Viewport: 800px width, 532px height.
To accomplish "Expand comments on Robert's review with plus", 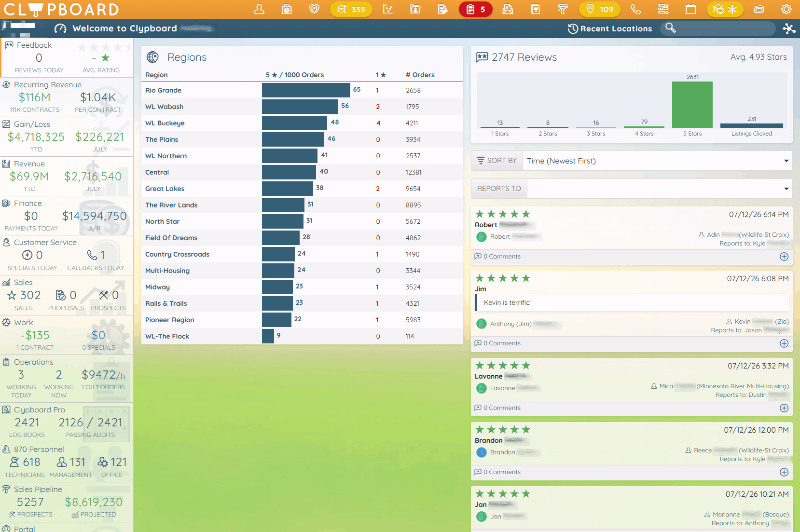I will point(784,257).
